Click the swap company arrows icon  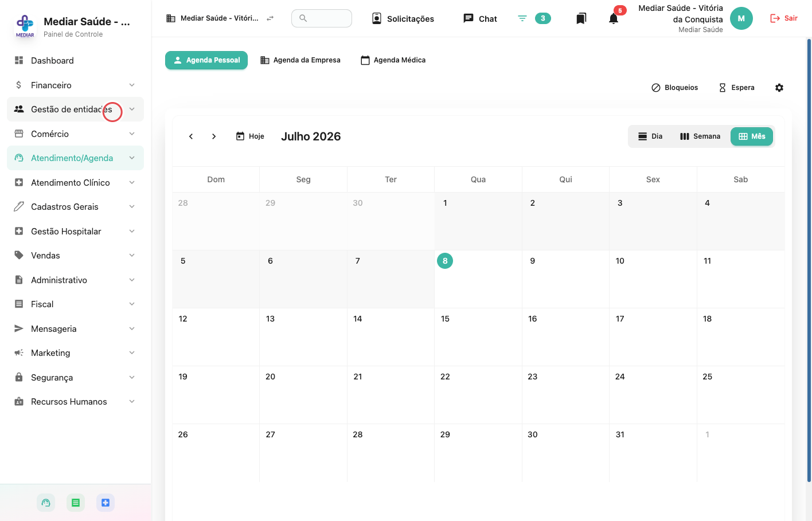pyautogui.click(x=270, y=18)
